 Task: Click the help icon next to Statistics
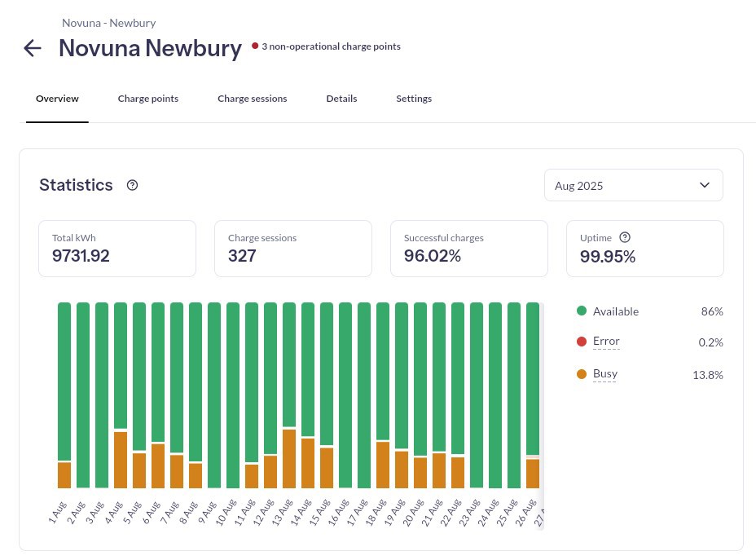coord(133,185)
